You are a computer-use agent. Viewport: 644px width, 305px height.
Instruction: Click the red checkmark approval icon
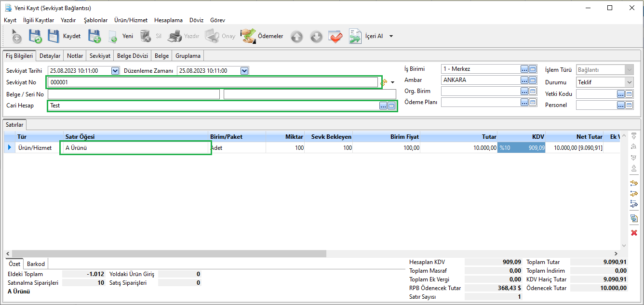pyautogui.click(x=335, y=37)
